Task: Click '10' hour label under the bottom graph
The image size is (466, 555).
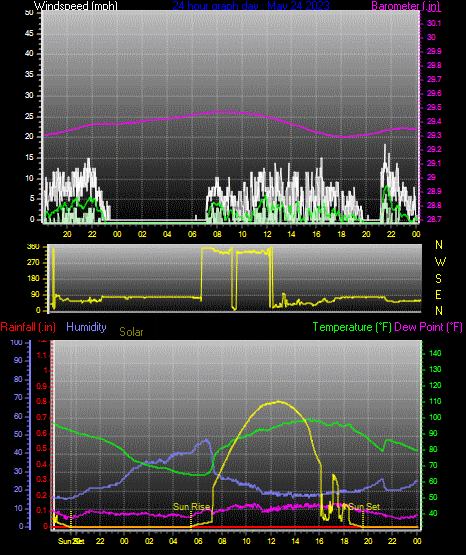Action: 246,541
